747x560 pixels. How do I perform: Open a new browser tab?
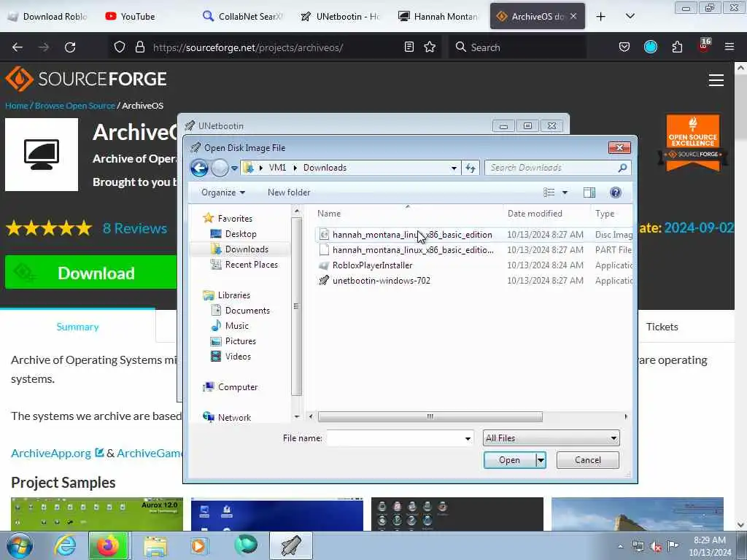[x=601, y=17]
